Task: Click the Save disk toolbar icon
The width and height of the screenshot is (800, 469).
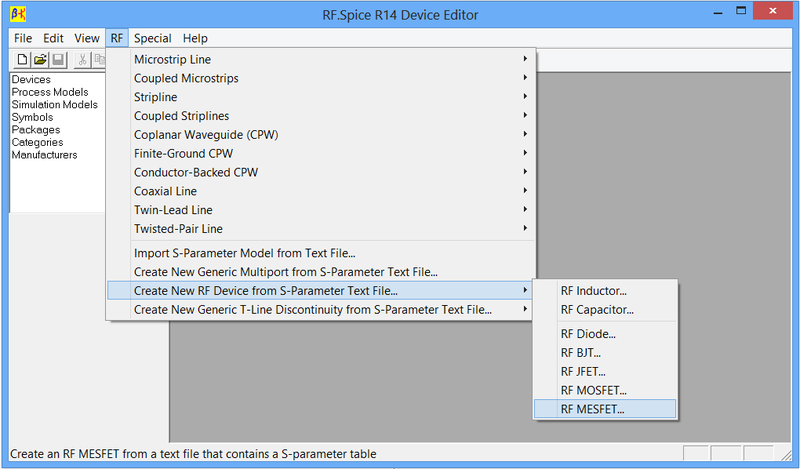Action: (x=58, y=60)
